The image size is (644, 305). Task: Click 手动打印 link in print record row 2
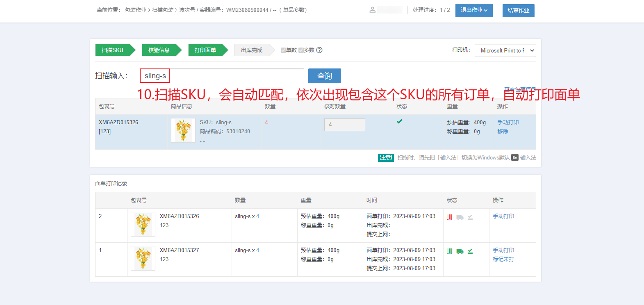click(503, 216)
